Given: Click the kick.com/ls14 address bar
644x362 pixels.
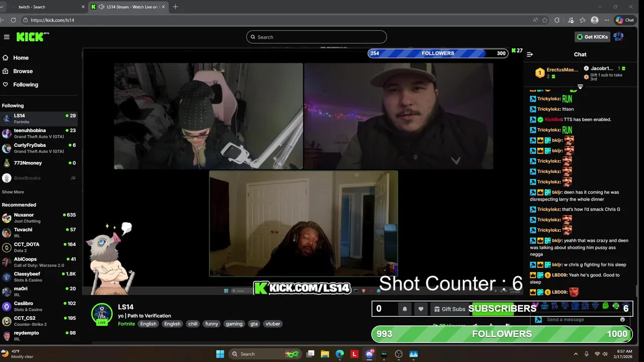Looking at the screenshot, I should pos(277,20).
